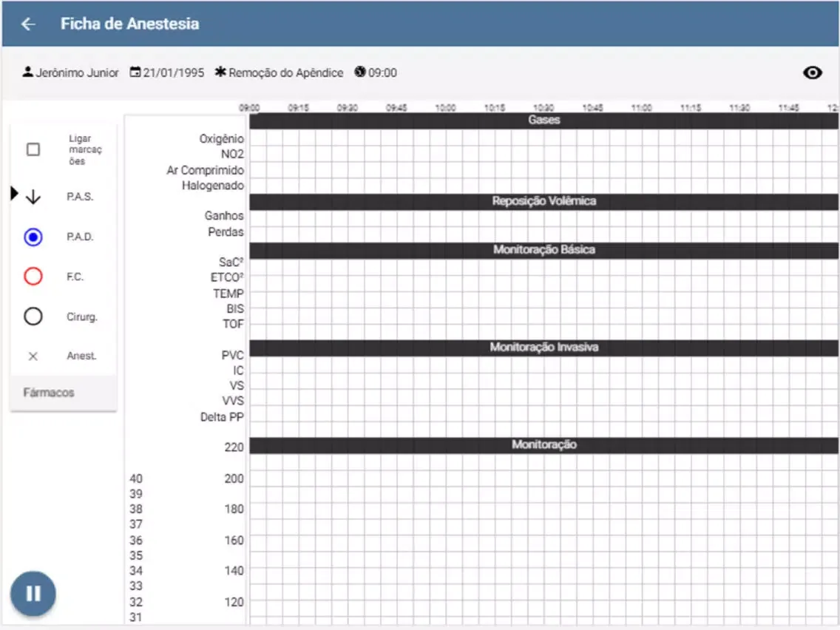Image resolution: width=840 pixels, height=630 pixels.
Task: Click the 34 temperature scale value
Action: (x=136, y=571)
